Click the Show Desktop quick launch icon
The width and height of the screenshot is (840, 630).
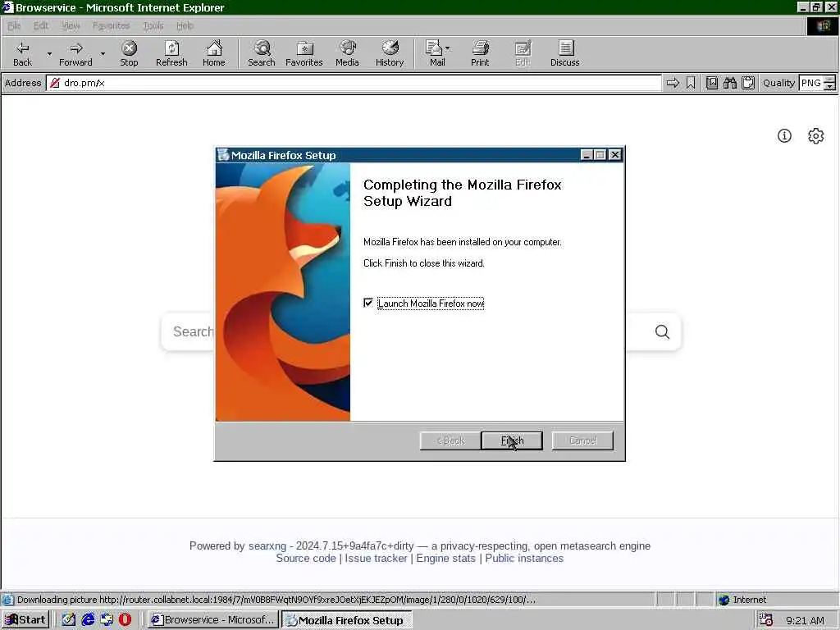point(69,620)
